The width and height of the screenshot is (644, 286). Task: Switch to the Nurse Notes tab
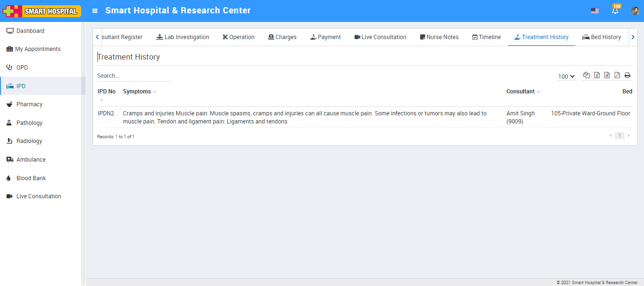coord(439,37)
